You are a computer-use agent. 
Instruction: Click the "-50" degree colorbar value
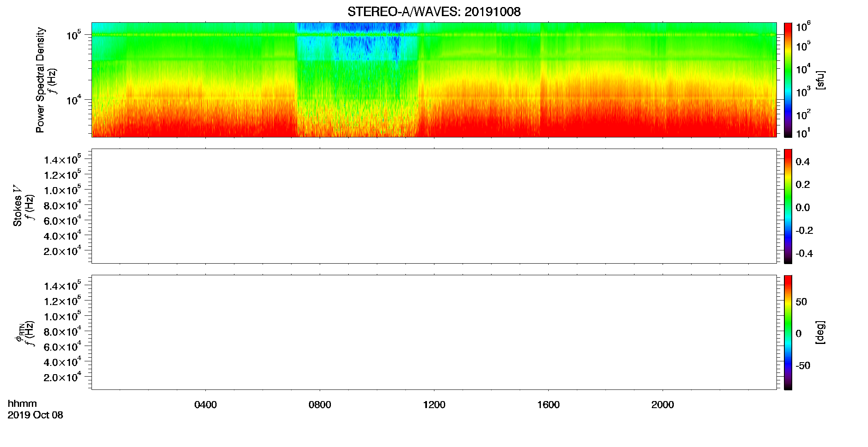[x=803, y=366]
